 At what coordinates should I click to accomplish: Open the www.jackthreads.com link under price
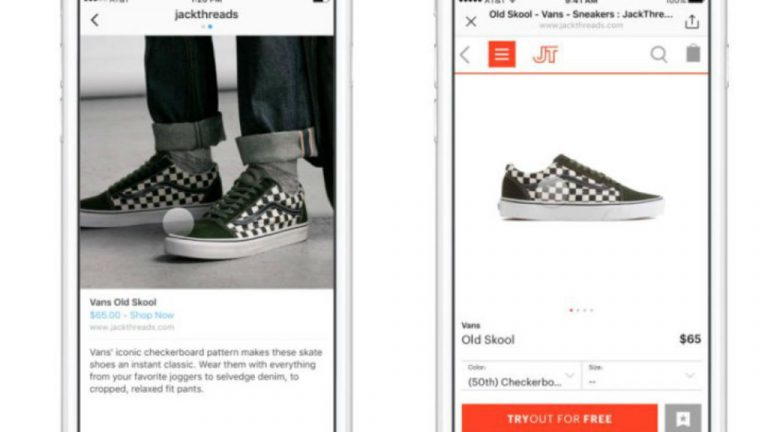tap(132, 327)
